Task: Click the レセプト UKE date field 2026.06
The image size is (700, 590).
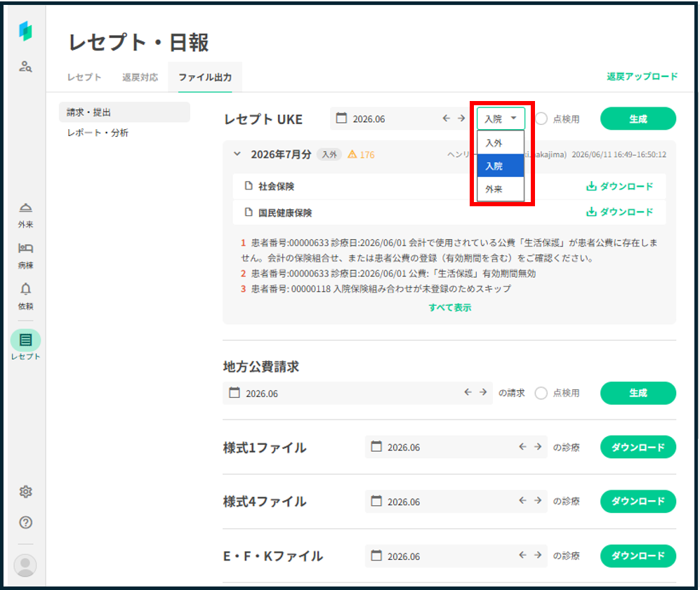Action: click(399, 119)
